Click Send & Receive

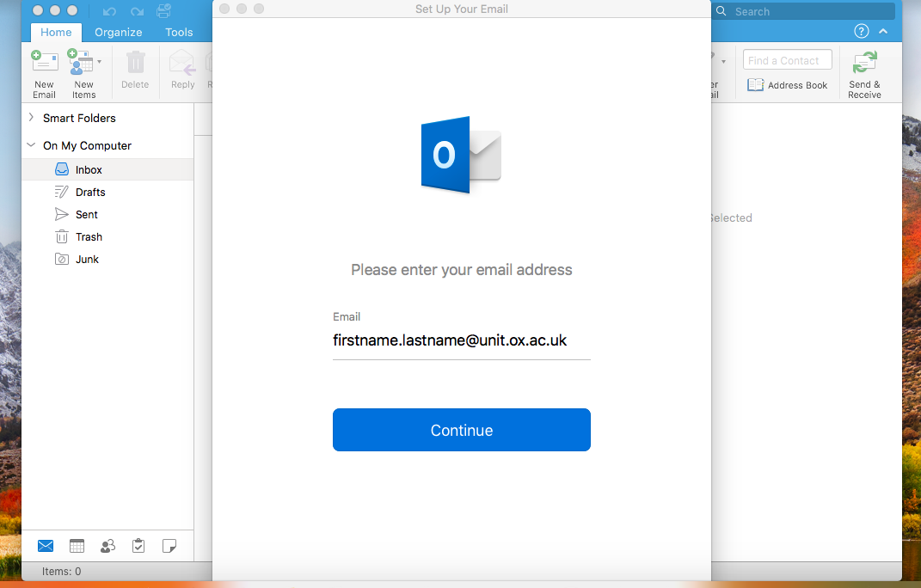pyautogui.click(x=864, y=75)
